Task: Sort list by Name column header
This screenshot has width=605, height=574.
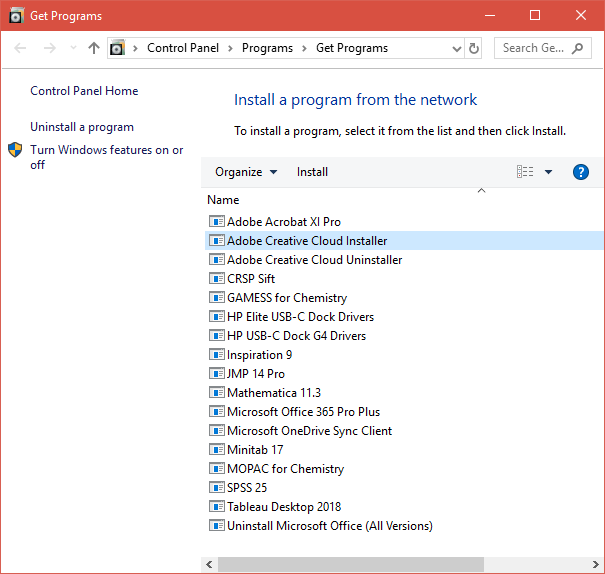Action: coord(223,200)
